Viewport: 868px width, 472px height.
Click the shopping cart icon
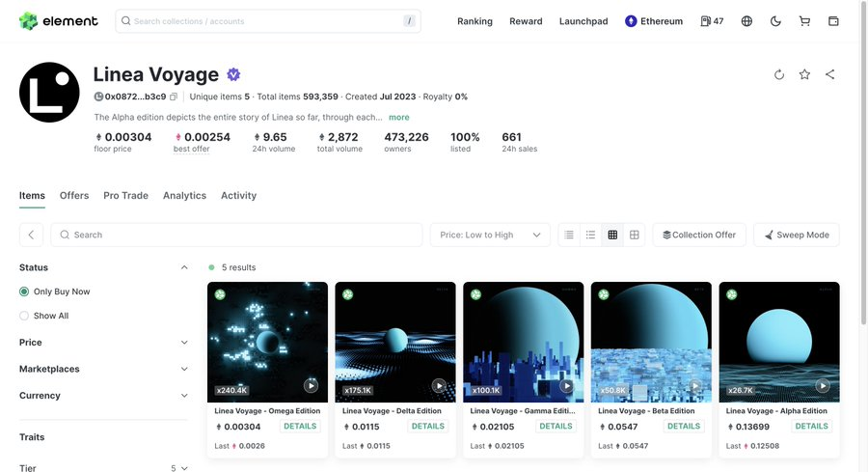pyautogui.click(x=804, y=21)
